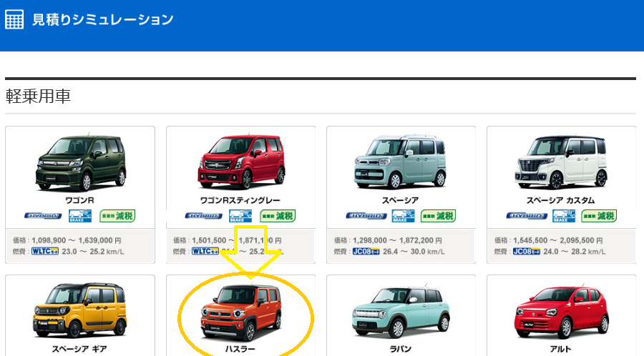This screenshot has height=356, width=644.
Task: Click the 減税 badge under スペーシア カスタム
Action: click(x=599, y=216)
